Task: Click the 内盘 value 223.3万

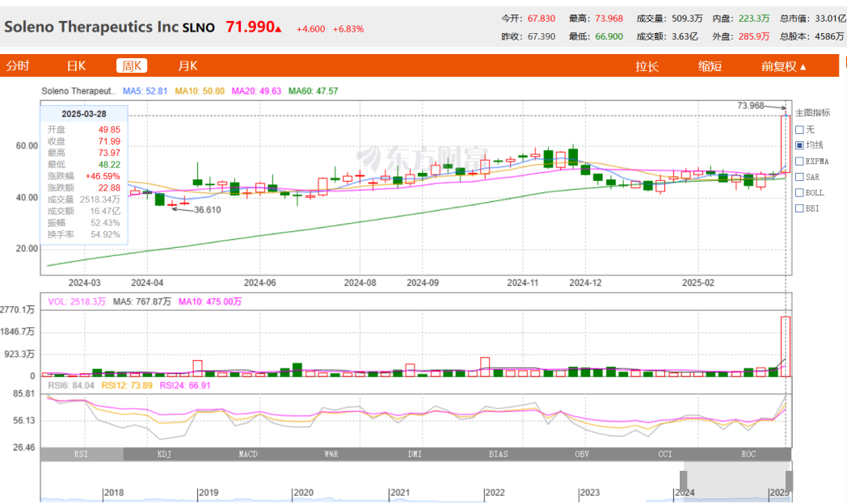Action: (x=754, y=19)
